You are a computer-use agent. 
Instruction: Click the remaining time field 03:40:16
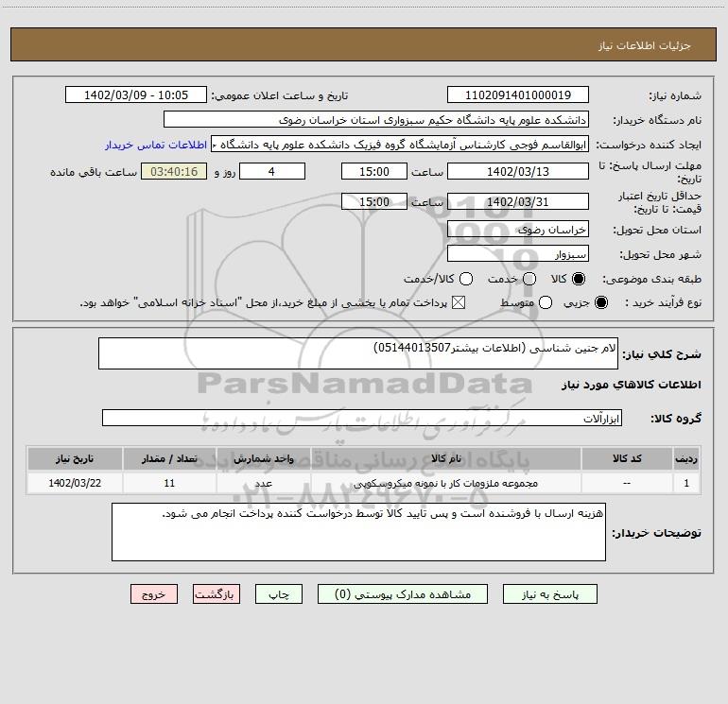tap(174, 172)
